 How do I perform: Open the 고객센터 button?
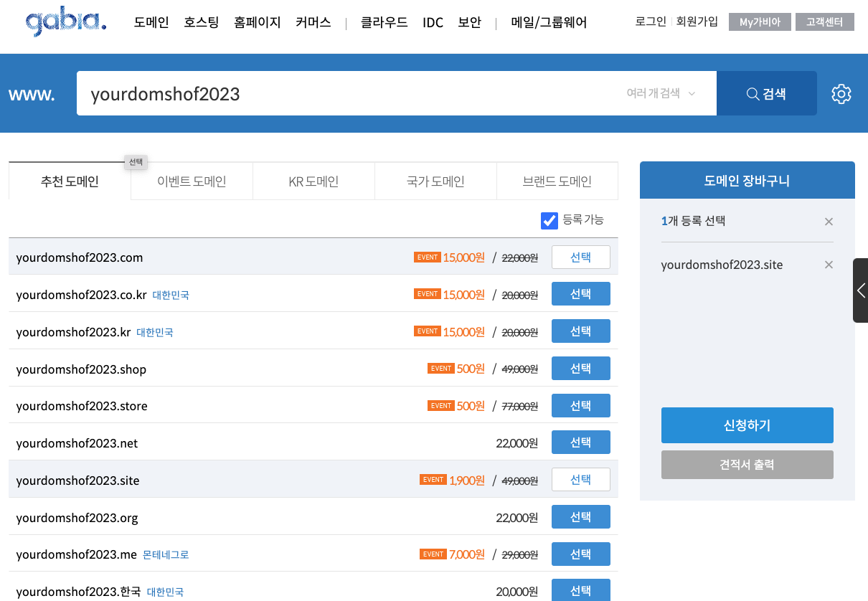(x=825, y=22)
